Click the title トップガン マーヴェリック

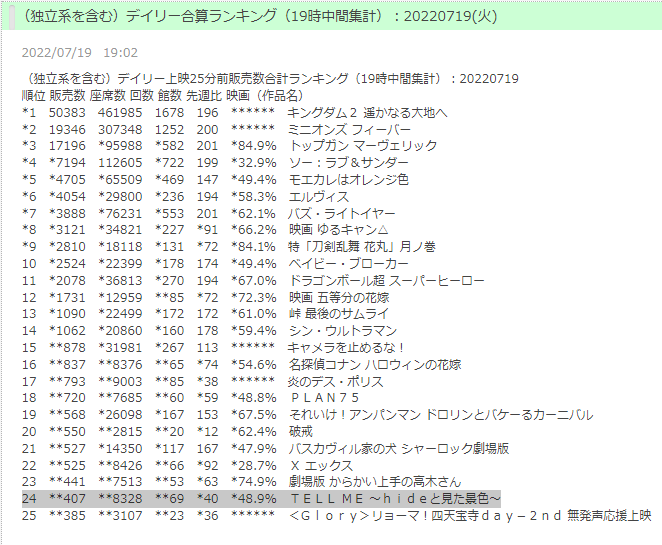(363, 146)
